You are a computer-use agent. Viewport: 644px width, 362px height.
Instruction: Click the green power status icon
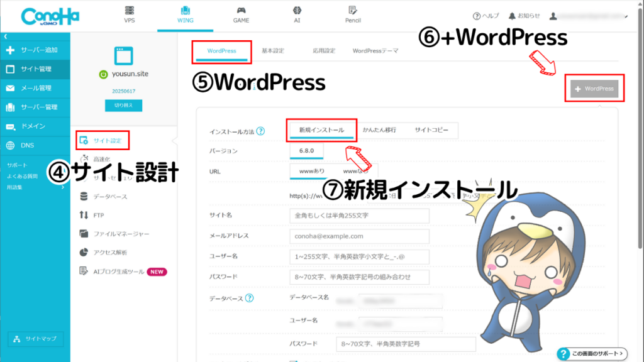coord(104,74)
